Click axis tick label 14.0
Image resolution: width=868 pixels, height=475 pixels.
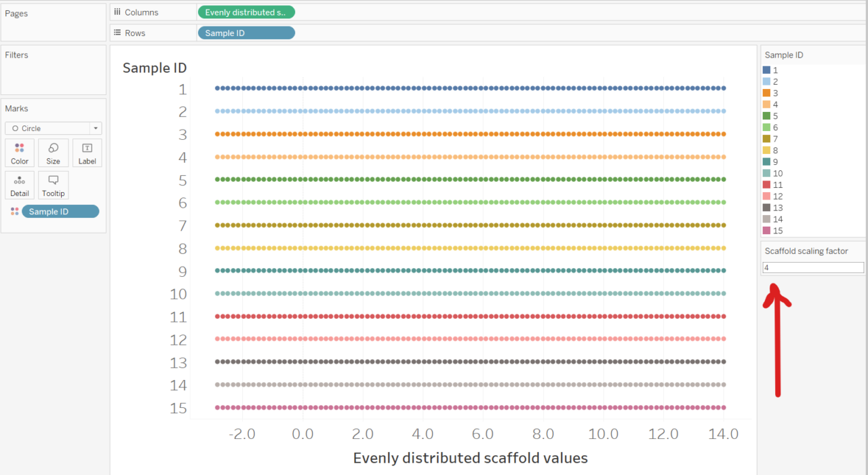tap(724, 434)
